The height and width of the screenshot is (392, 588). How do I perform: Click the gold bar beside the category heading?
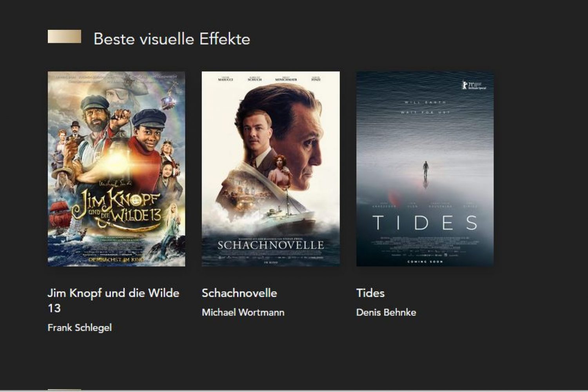tap(64, 36)
